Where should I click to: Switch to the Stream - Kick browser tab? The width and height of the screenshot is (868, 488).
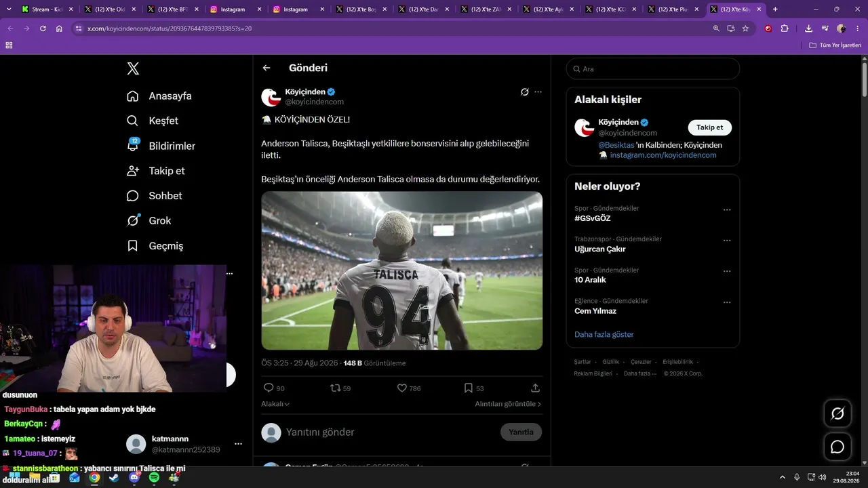(x=47, y=9)
